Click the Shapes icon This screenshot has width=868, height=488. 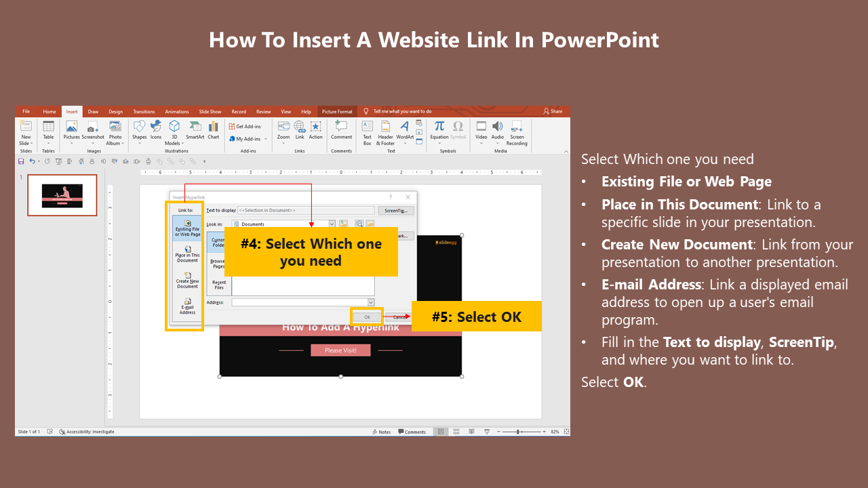click(x=139, y=126)
